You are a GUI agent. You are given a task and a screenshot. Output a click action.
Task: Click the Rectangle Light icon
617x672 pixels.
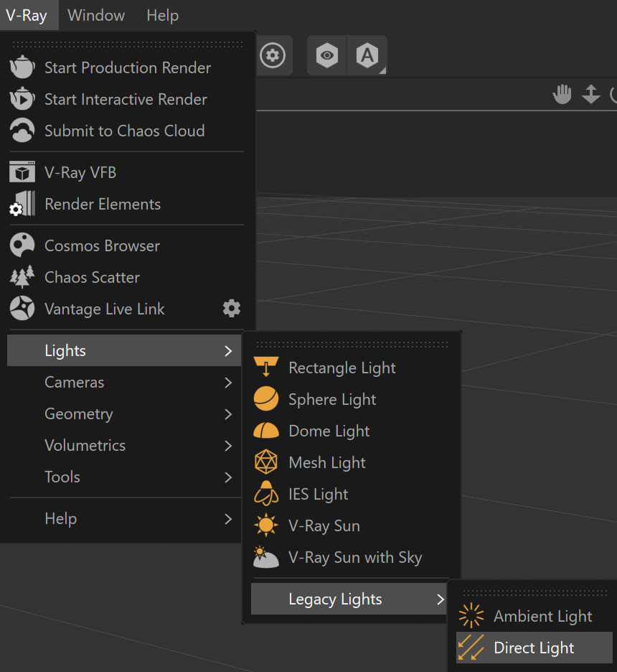tap(266, 368)
